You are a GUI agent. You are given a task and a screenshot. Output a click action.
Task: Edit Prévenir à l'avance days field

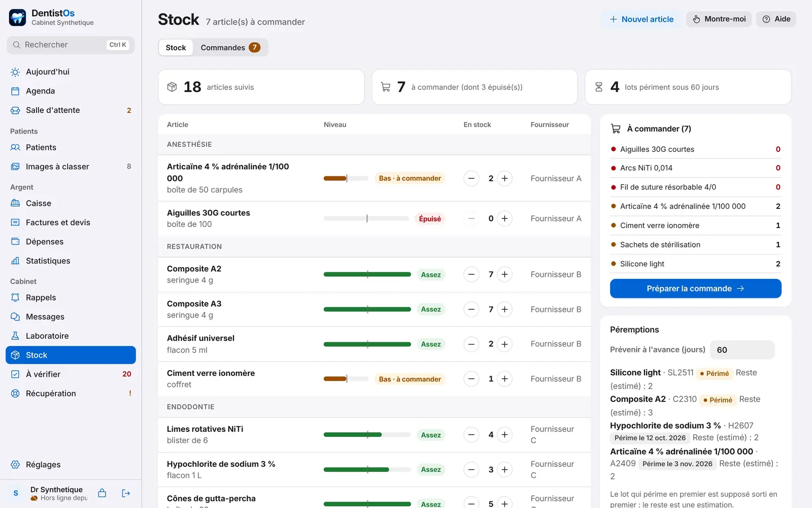pos(742,350)
